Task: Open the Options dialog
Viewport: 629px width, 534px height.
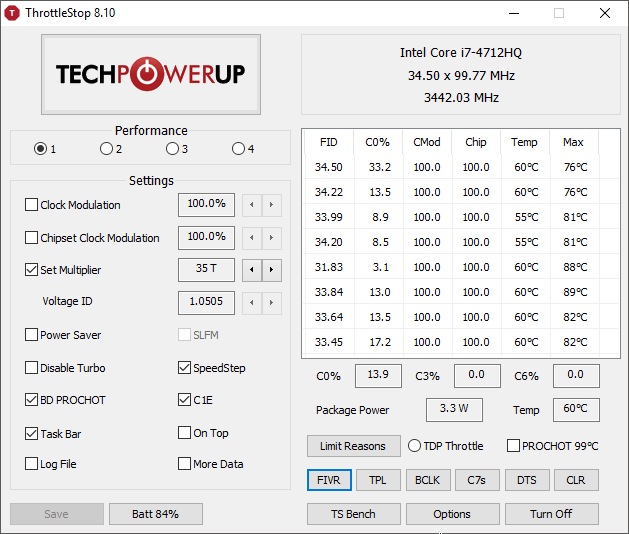Action: [x=452, y=514]
